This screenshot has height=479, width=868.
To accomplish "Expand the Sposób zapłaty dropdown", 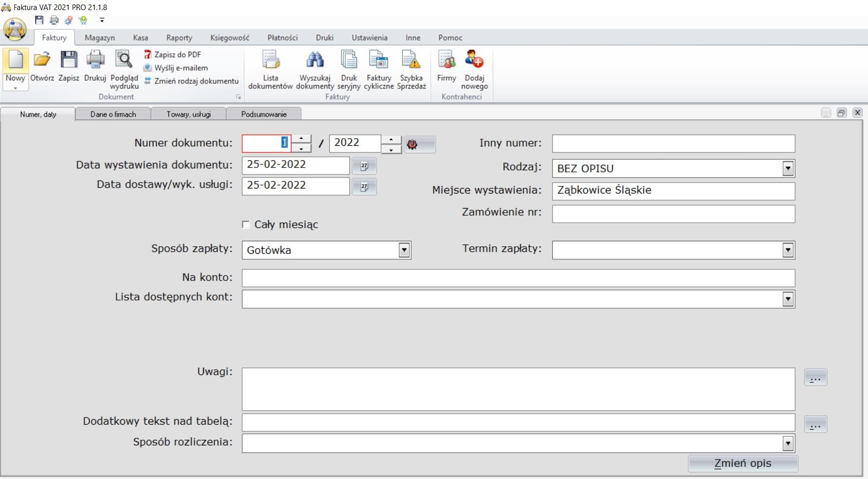I will 404,250.
